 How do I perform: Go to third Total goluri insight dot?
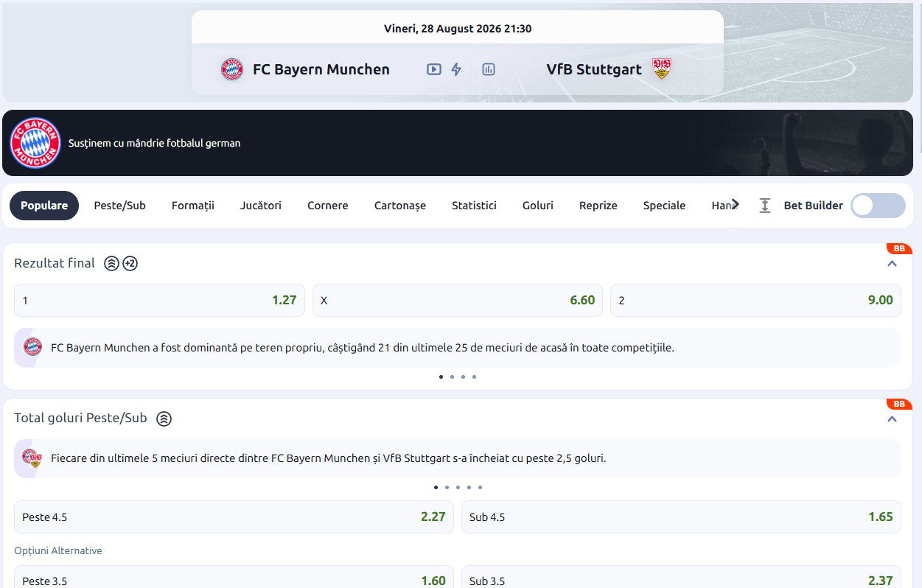458,487
